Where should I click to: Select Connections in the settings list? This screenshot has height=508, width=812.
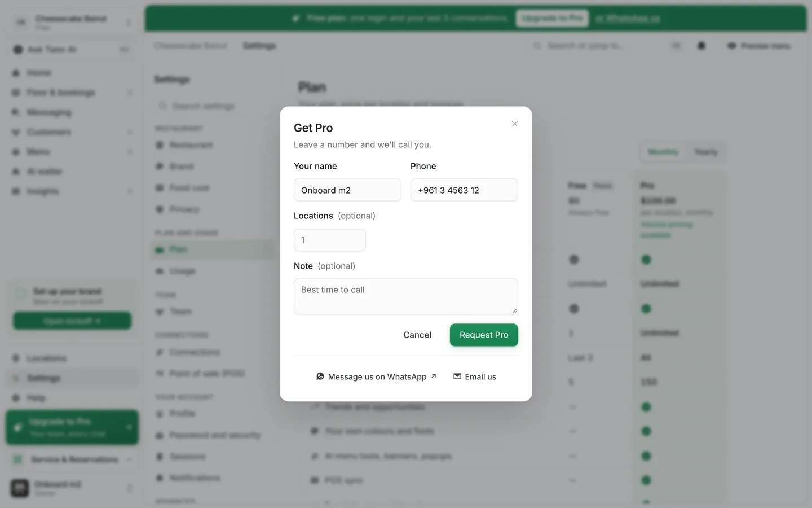(x=213, y=352)
